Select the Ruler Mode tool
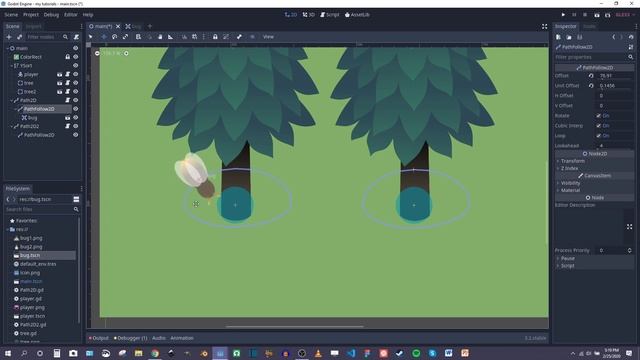This screenshot has width=640, height=360. 171,37
